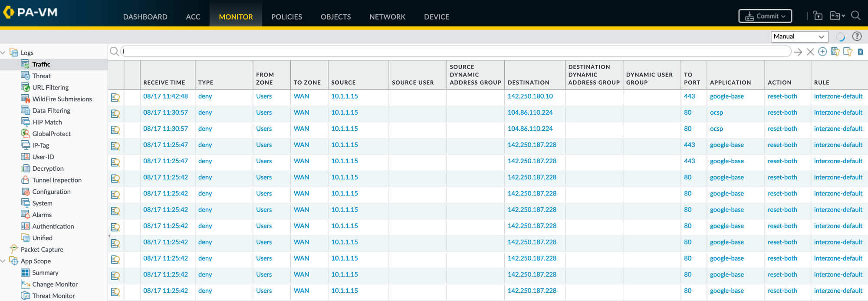
Task: Open the Manual refresh interval dropdown
Action: 799,36
